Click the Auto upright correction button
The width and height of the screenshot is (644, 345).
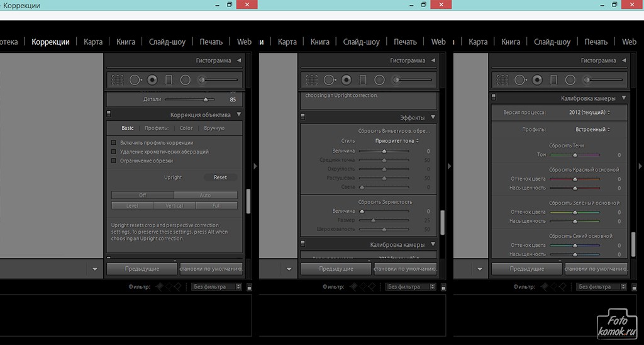tap(206, 195)
